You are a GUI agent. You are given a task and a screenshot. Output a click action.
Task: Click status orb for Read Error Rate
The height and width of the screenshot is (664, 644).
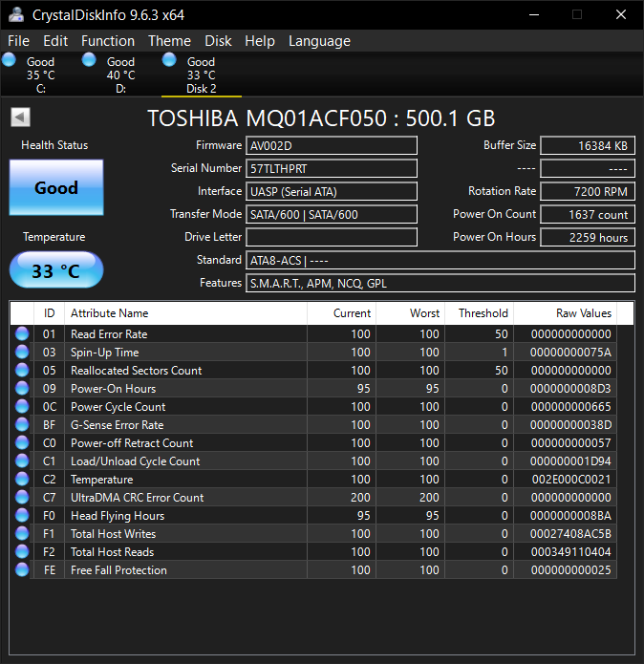click(x=22, y=333)
